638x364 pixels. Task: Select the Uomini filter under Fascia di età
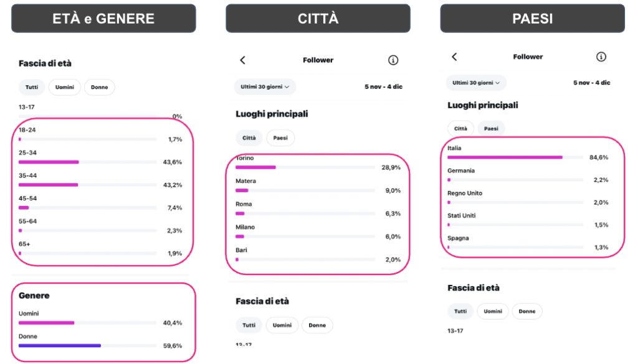(x=64, y=87)
